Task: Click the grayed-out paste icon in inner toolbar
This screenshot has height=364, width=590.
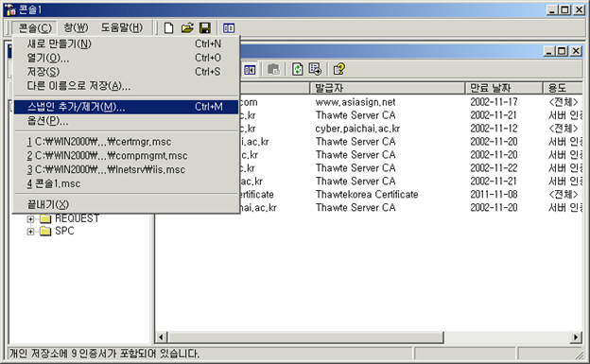Action: tap(273, 69)
